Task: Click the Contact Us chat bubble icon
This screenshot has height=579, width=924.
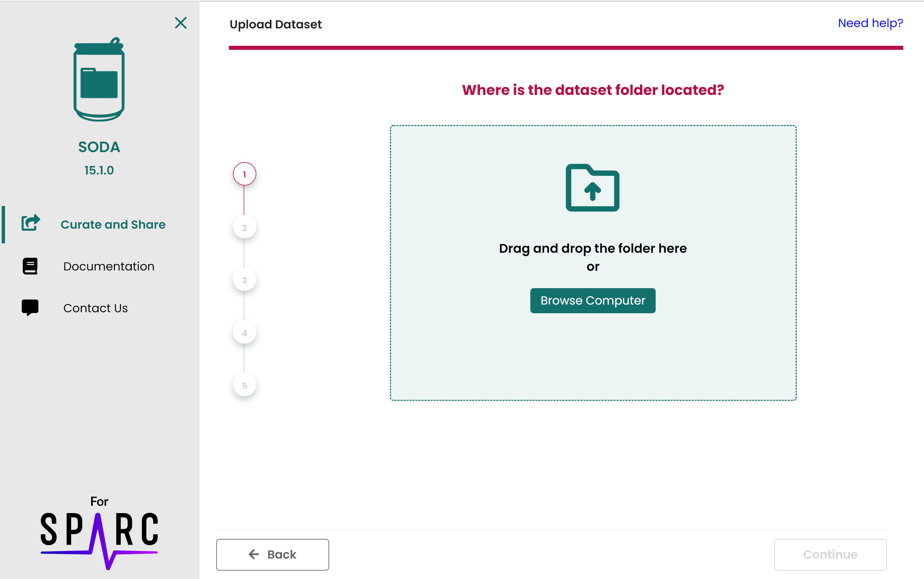Action: click(x=30, y=308)
